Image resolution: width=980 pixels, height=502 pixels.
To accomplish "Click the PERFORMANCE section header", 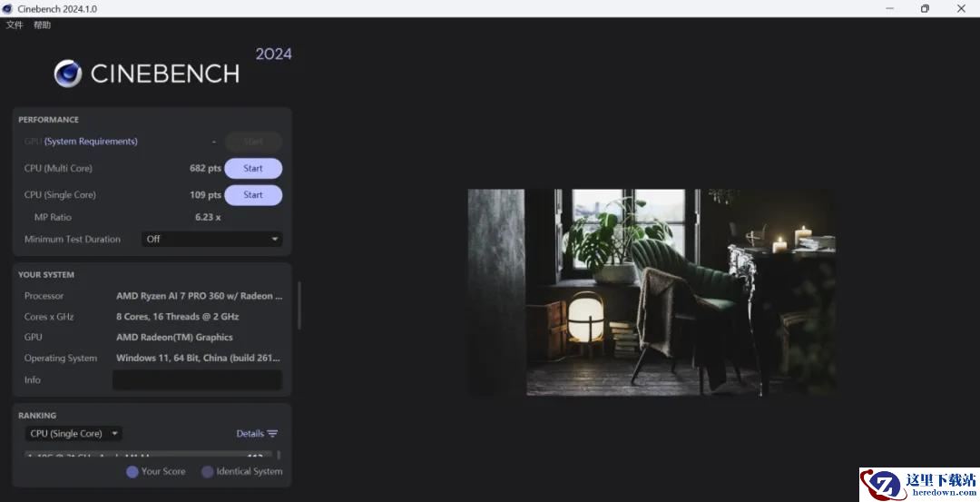I will point(48,120).
